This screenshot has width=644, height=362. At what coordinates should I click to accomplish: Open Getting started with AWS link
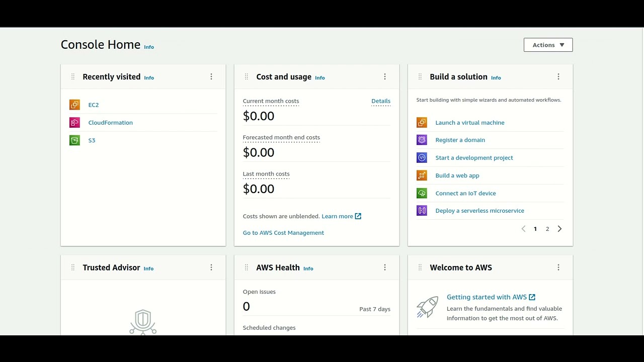[x=491, y=297]
